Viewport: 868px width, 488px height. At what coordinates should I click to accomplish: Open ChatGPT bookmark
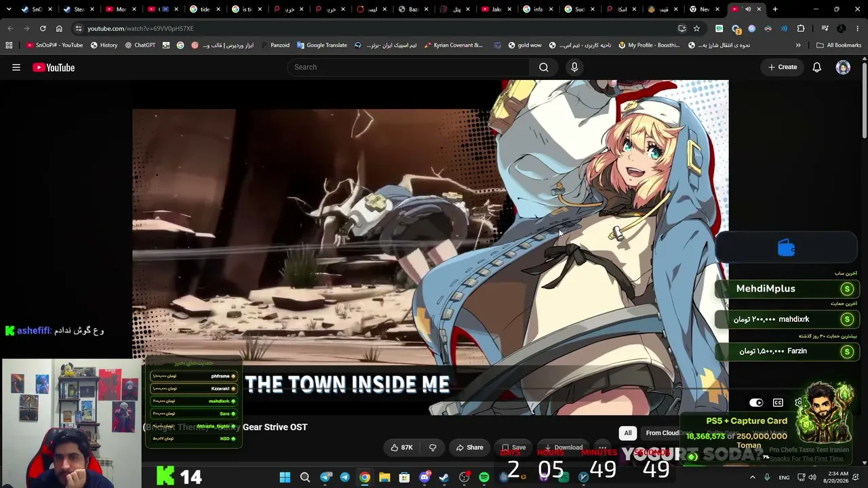(x=140, y=45)
